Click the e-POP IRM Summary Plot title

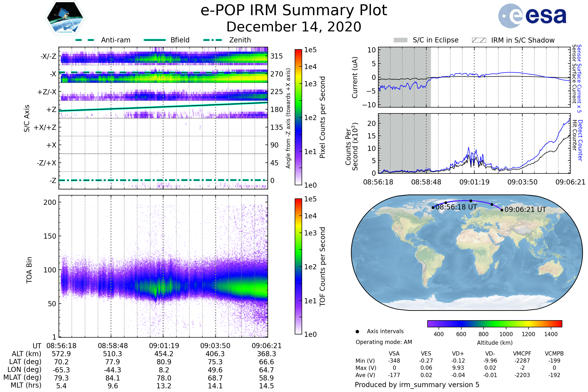(294, 11)
